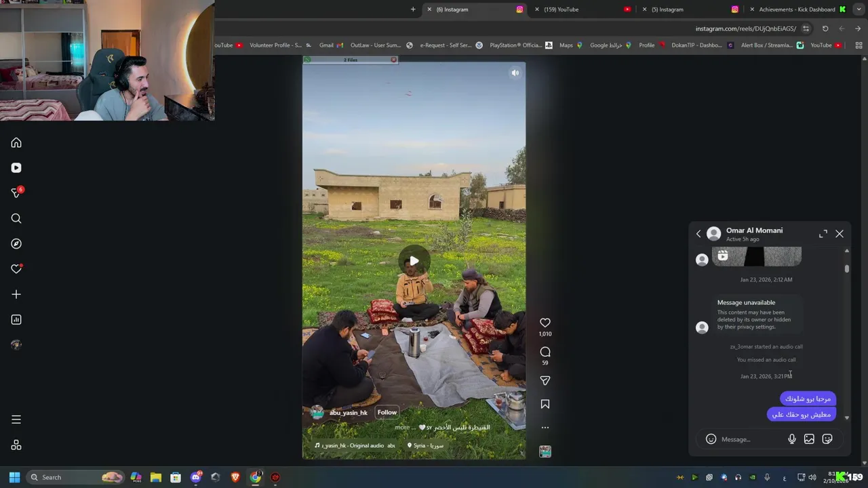Open the emoji picker in message box
The width and height of the screenshot is (868, 488).
[x=711, y=439]
